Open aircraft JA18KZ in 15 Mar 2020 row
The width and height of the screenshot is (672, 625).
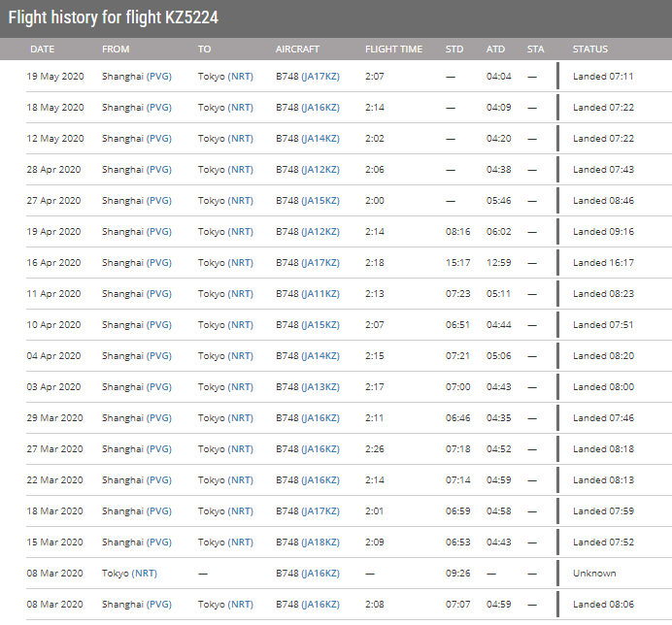tap(320, 543)
